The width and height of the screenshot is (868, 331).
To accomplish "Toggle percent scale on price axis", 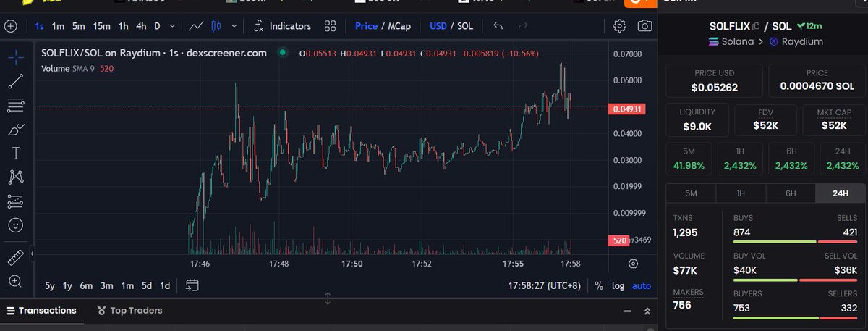I will point(599,285).
